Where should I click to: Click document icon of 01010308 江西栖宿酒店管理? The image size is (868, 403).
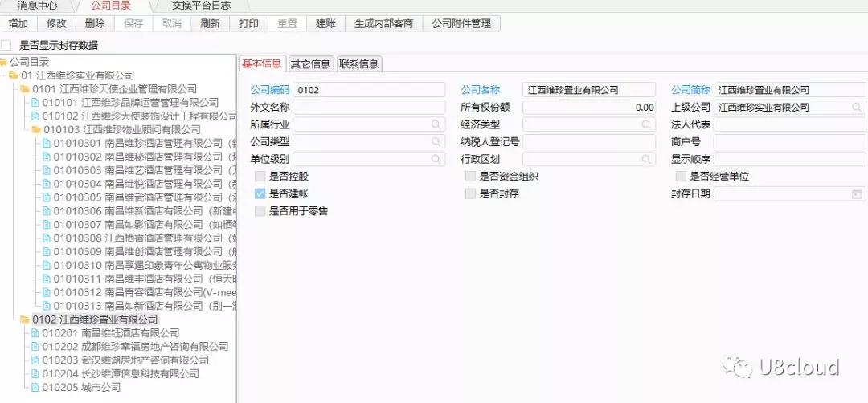tap(47, 238)
